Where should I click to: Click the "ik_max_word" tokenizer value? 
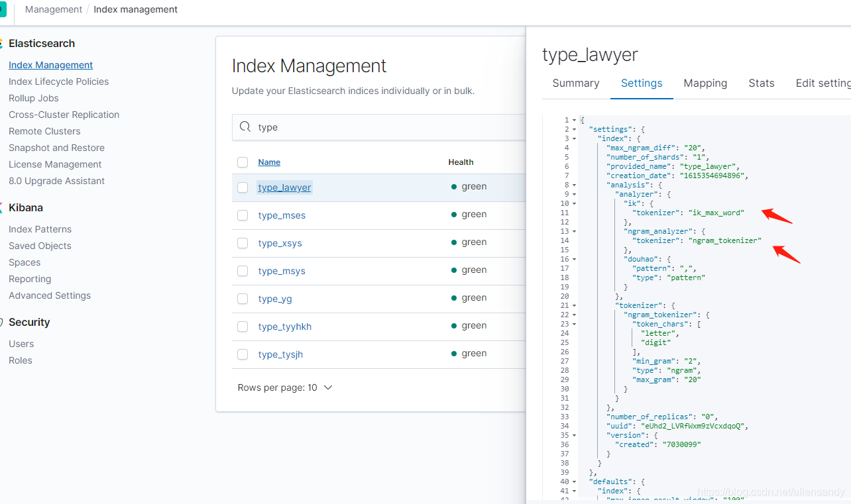coord(716,213)
